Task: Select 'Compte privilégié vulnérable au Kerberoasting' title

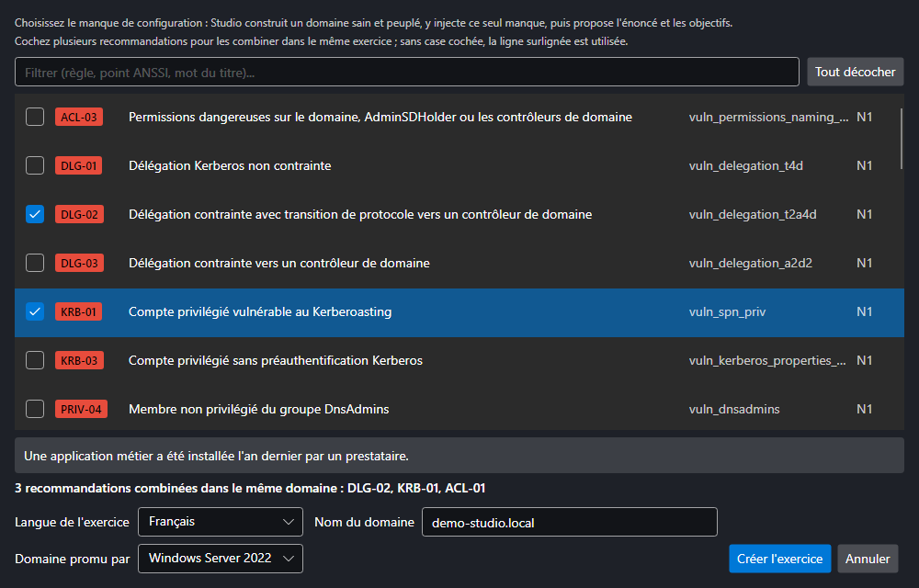Action: [x=260, y=311]
